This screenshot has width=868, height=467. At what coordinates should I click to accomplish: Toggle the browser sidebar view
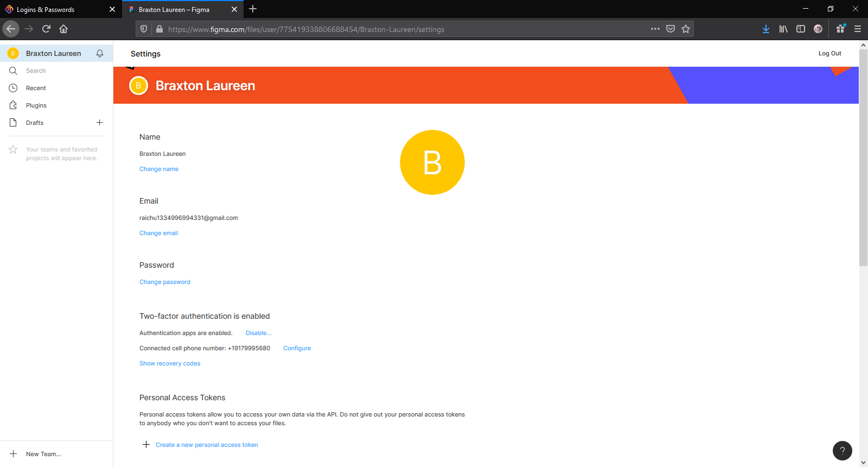pyautogui.click(x=801, y=29)
